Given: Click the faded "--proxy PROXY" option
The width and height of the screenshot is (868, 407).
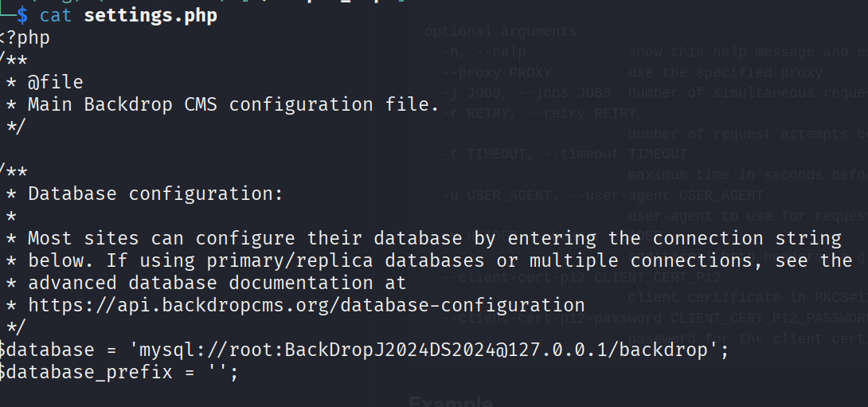Looking at the screenshot, I should pos(497,72).
